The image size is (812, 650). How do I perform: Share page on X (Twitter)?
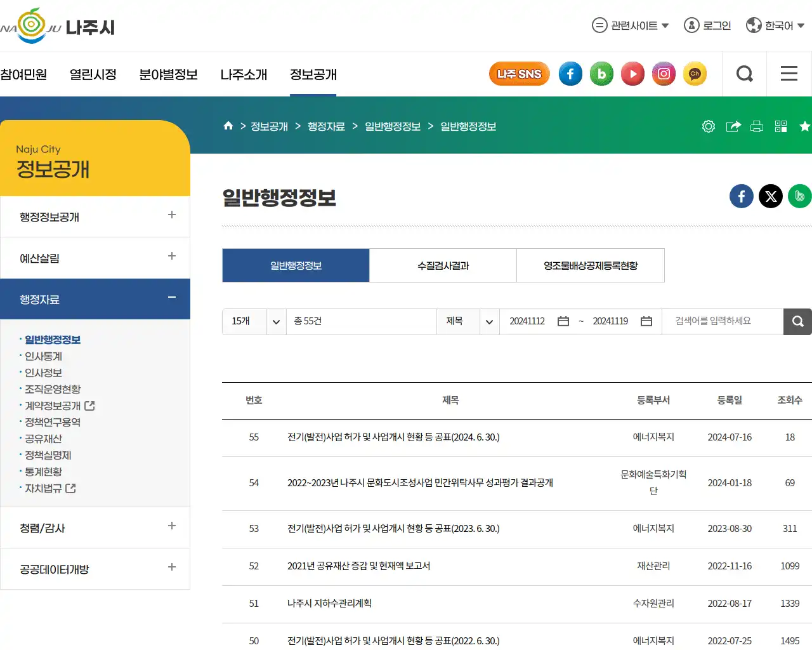[x=771, y=196]
